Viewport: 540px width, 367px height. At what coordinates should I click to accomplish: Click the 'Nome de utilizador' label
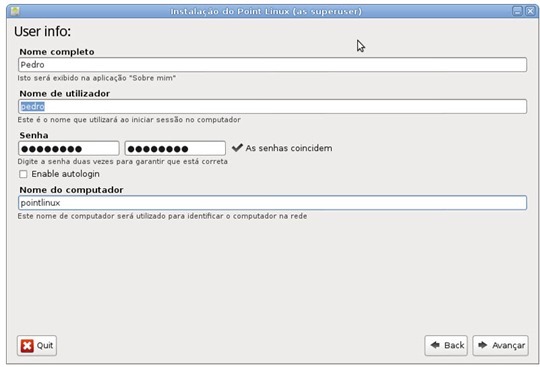(x=65, y=94)
